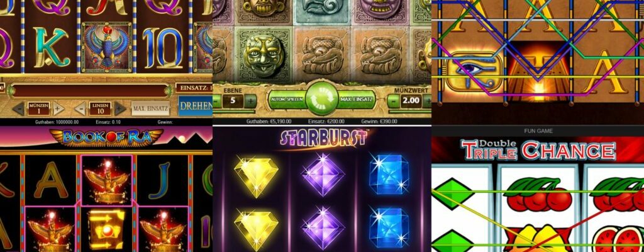Select the Book of Ra logo

(107, 137)
